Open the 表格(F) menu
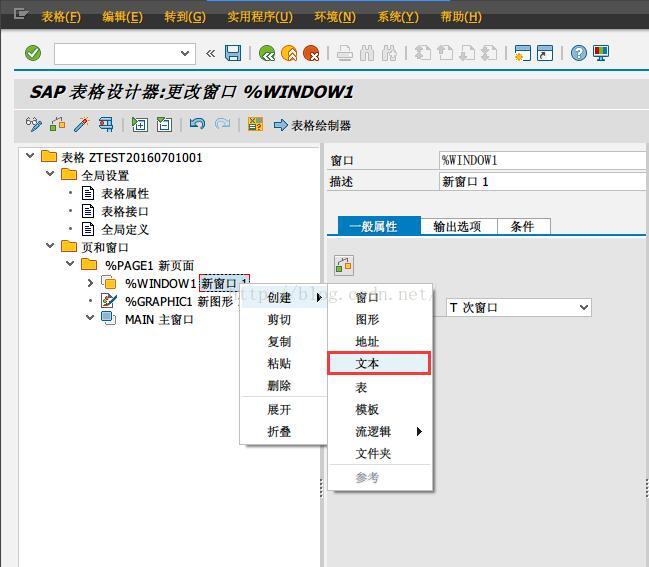Screen dimensions: 649x567 (x=61, y=17)
